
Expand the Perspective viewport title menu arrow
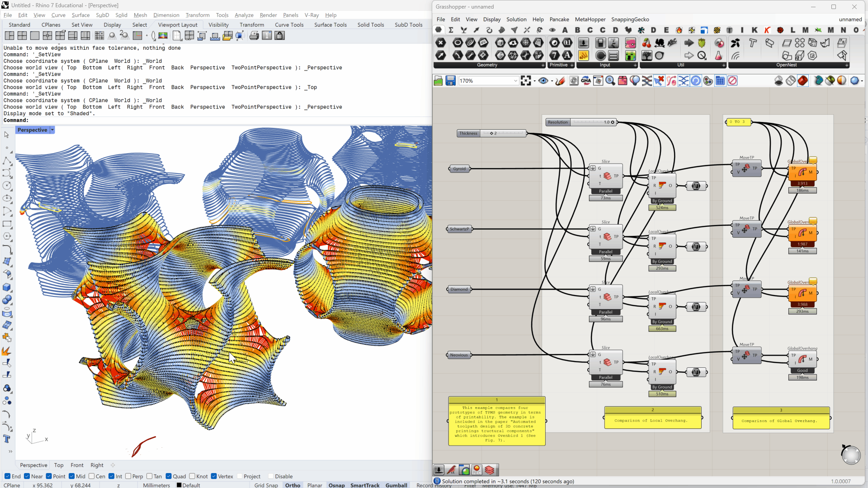point(52,130)
